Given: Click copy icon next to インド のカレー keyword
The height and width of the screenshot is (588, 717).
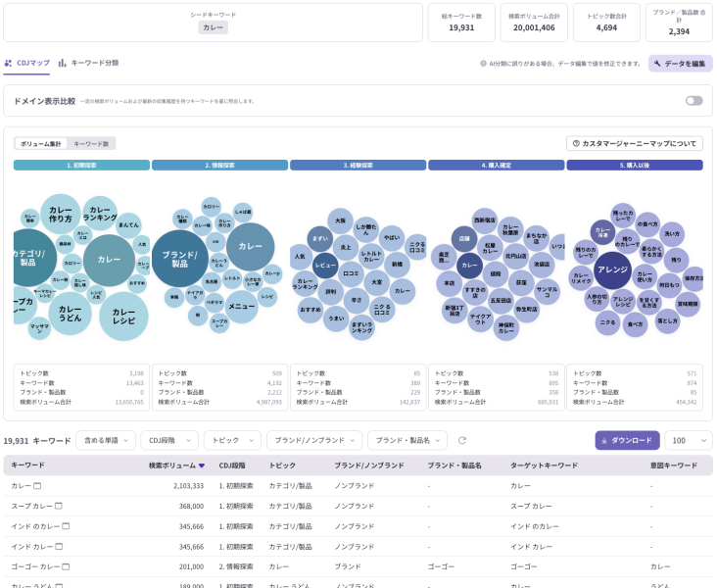Looking at the screenshot, I should [x=66, y=526].
